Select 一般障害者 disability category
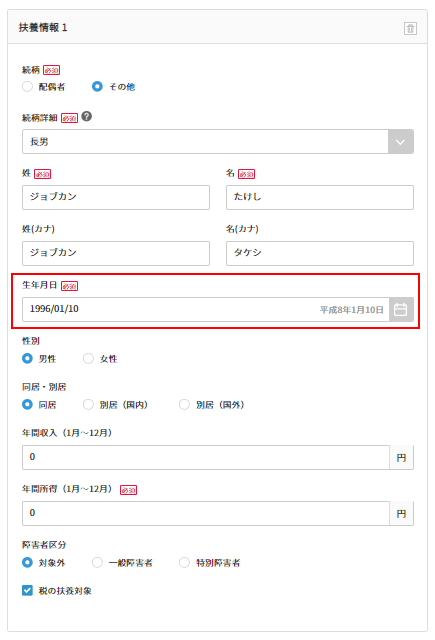This screenshot has height=640, width=435. pos(97,562)
